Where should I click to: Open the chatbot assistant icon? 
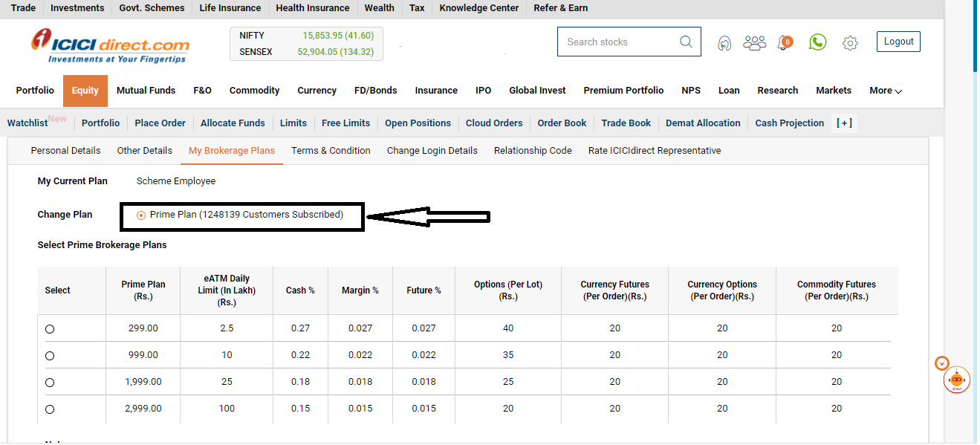(956, 380)
